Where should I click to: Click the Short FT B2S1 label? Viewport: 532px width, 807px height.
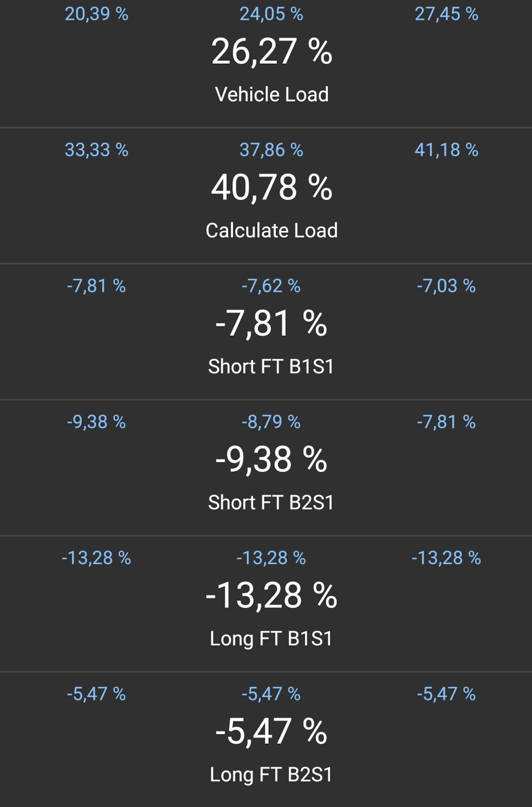(271, 502)
